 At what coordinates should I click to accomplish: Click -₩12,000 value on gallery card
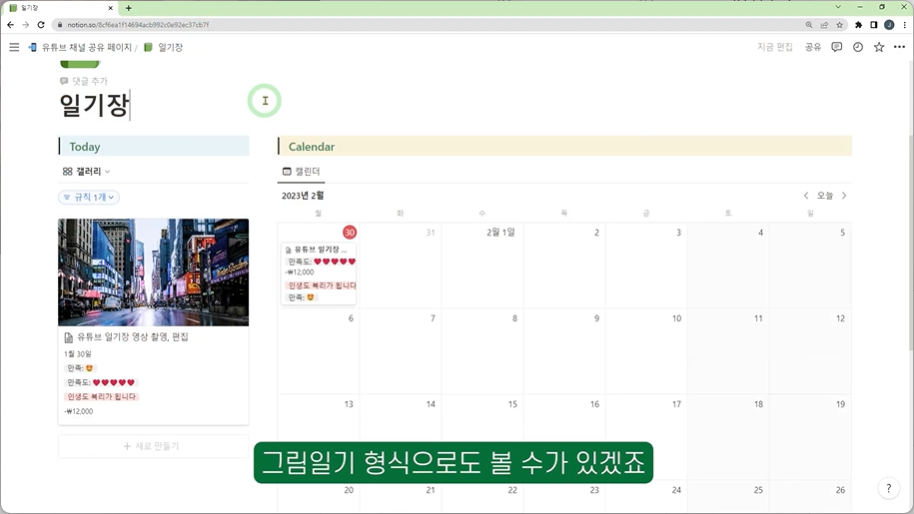pos(79,411)
